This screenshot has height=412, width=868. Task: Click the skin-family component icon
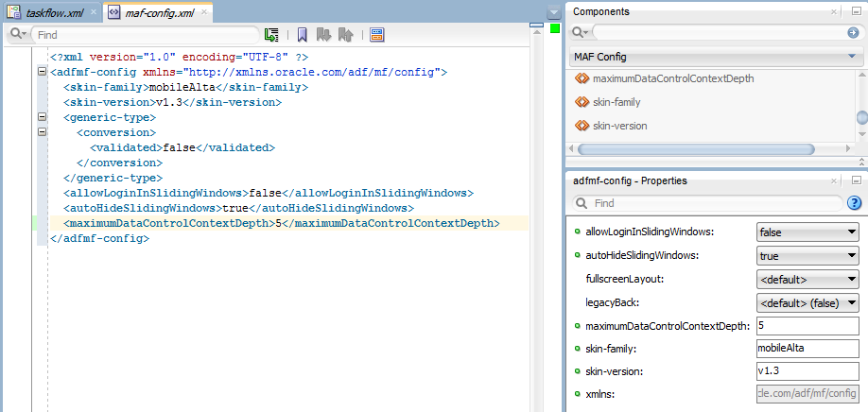582,102
